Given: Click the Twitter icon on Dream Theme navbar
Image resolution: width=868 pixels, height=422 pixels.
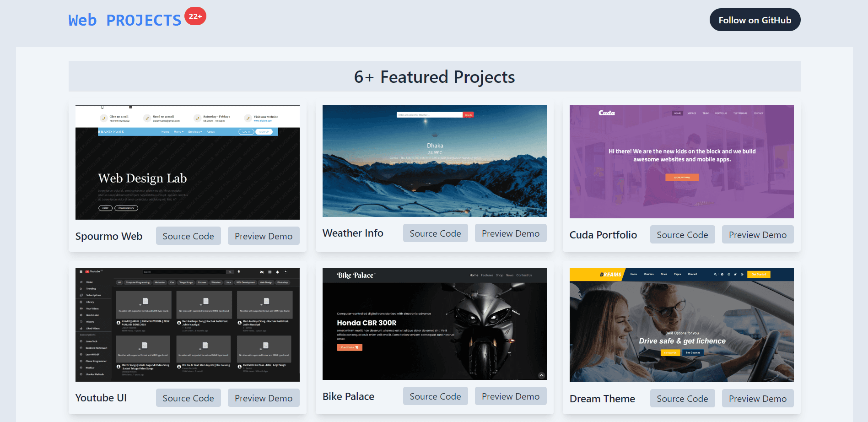Looking at the screenshot, I should point(735,274).
